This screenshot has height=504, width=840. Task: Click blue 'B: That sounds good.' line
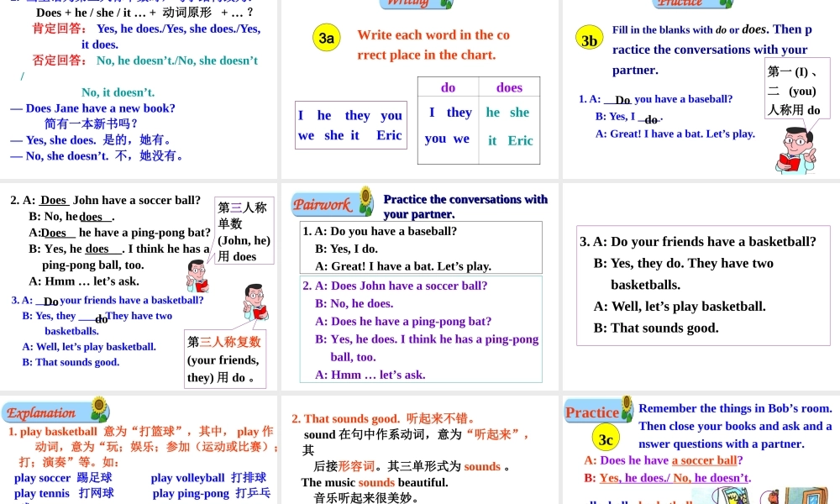[x=71, y=362]
